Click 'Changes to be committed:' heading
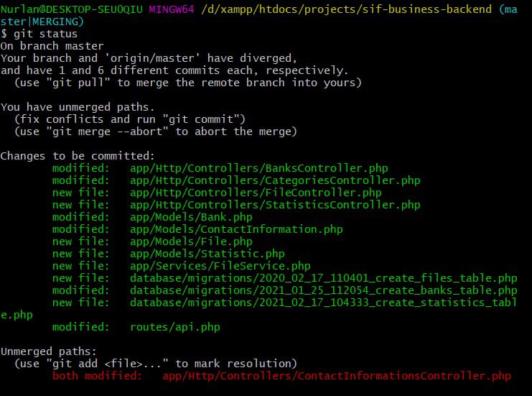532x396 pixels. [78, 156]
